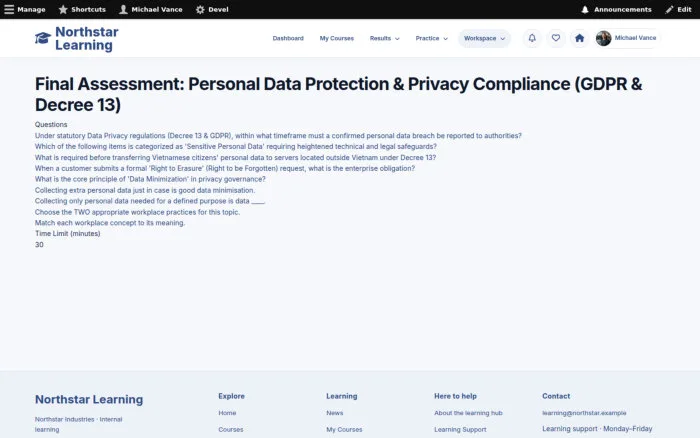Click the Time Limit (minutes) label
This screenshot has width=700, height=438.
pyautogui.click(x=67, y=234)
